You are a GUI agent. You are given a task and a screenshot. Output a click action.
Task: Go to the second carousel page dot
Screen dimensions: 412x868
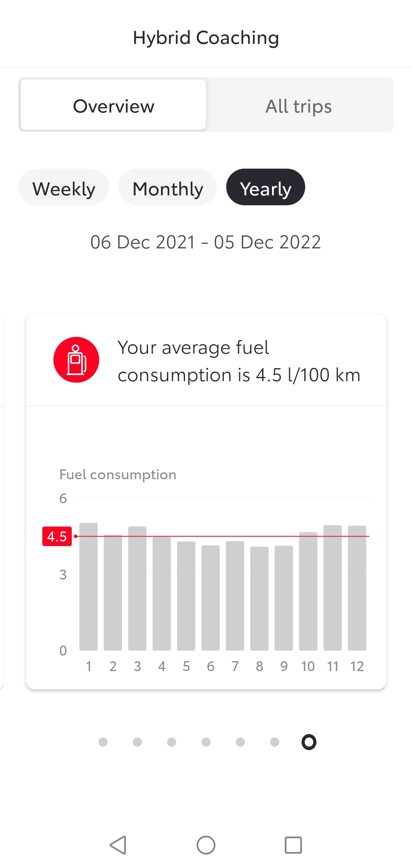pyautogui.click(x=137, y=742)
